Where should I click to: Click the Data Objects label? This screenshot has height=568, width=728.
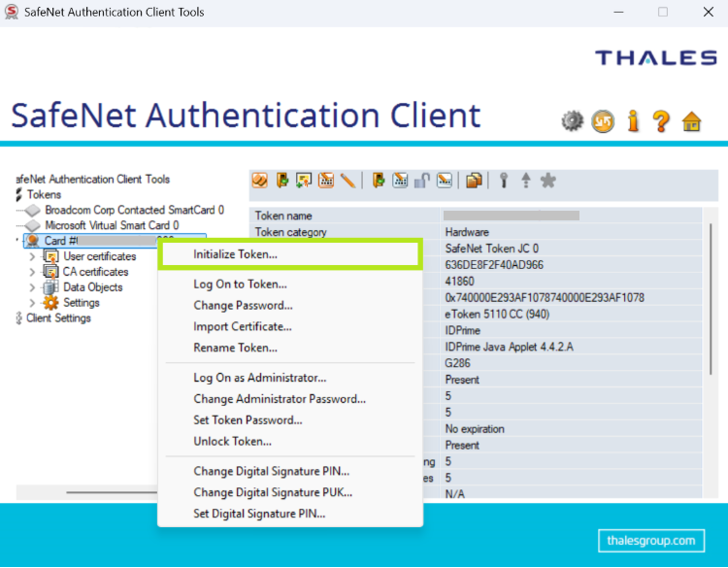pyautogui.click(x=93, y=287)
